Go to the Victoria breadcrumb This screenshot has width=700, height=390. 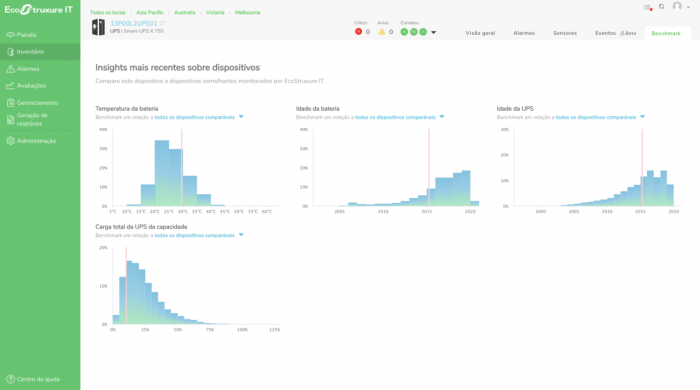click(x=215, y=12)
